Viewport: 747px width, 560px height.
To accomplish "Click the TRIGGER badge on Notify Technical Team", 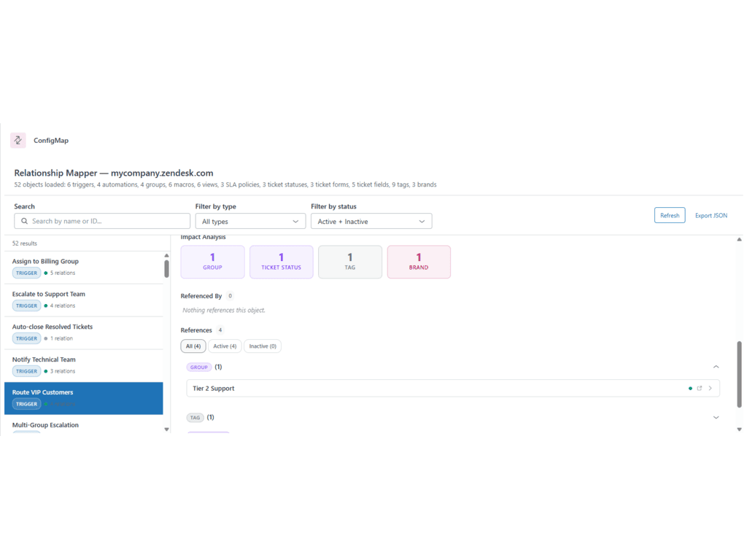I will tap(26, 371).
